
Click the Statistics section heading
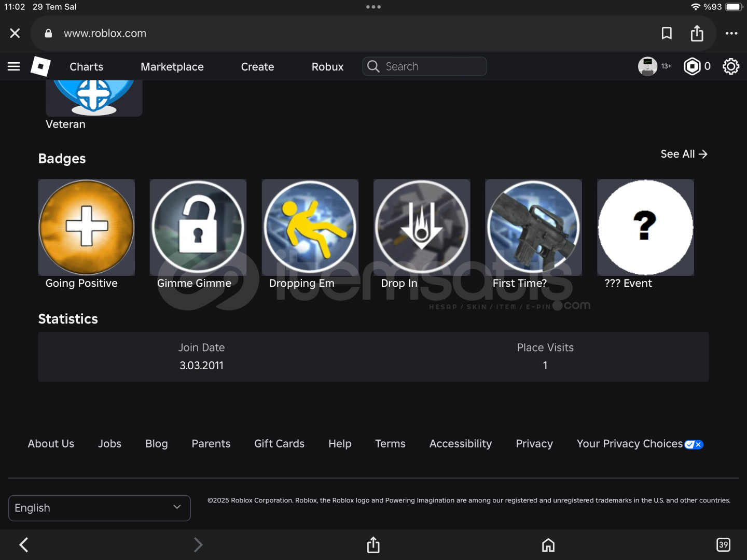[68, 319]
